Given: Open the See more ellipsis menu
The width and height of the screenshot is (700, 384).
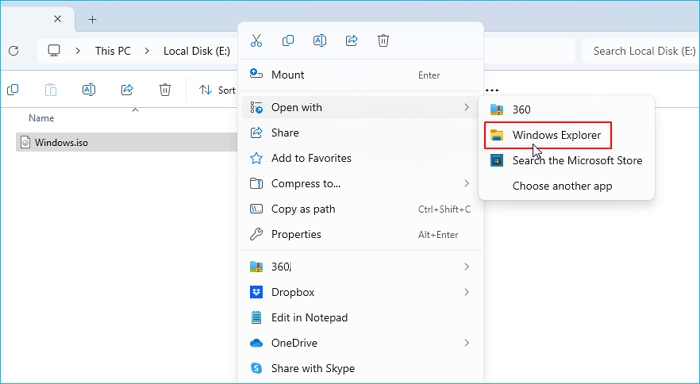Looking at the screenshot, I should point(492,90).
